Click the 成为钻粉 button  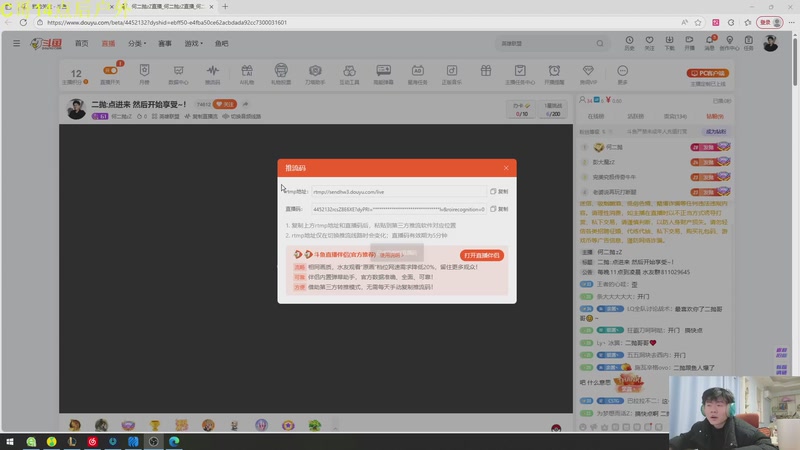716,132
